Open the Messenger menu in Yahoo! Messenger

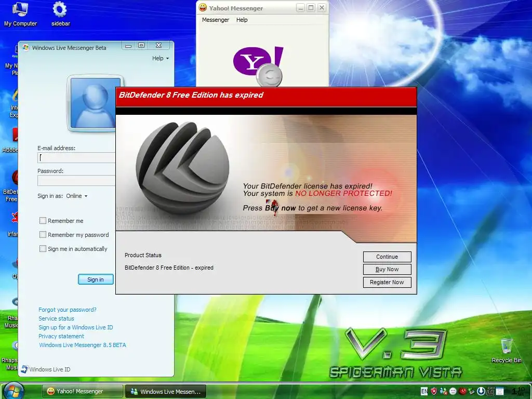[216, 20]
